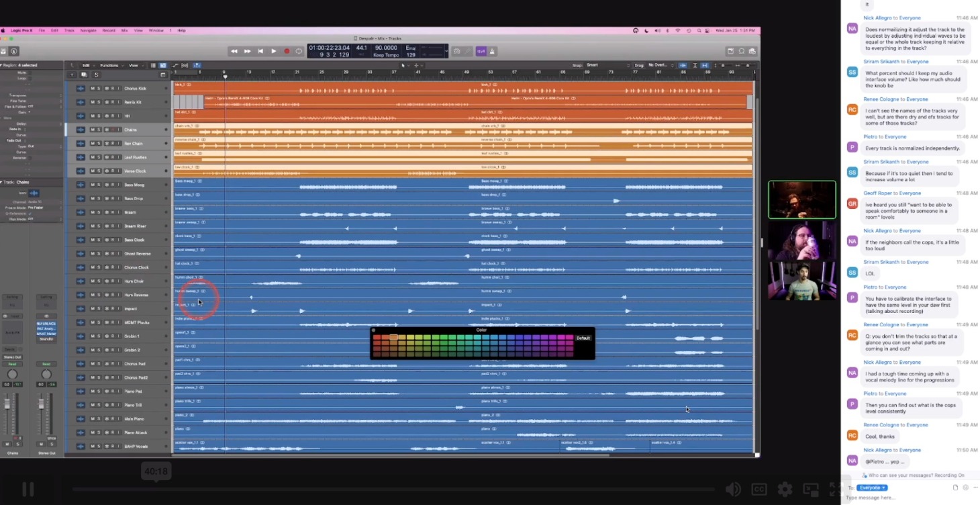Viewport: 980px width, 505px height.
Task: Click the Bnce button on Stereo Out strip
Action: click(50, 438)
